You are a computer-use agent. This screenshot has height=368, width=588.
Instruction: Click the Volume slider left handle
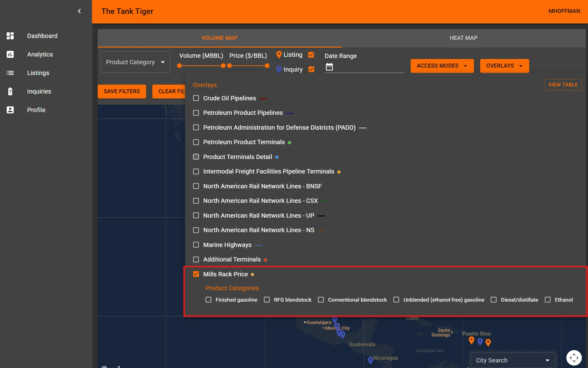pyautogui.click(x=180, y=66)
